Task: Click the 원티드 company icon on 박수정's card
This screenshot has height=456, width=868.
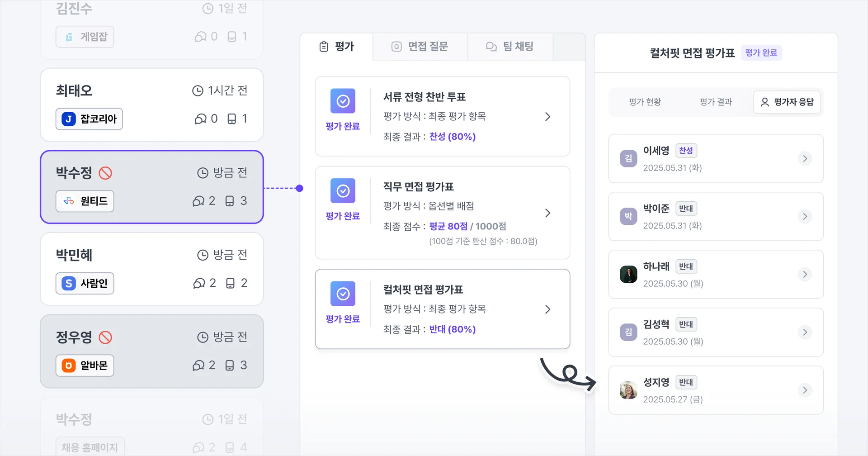Action: [x=69, y=201]
